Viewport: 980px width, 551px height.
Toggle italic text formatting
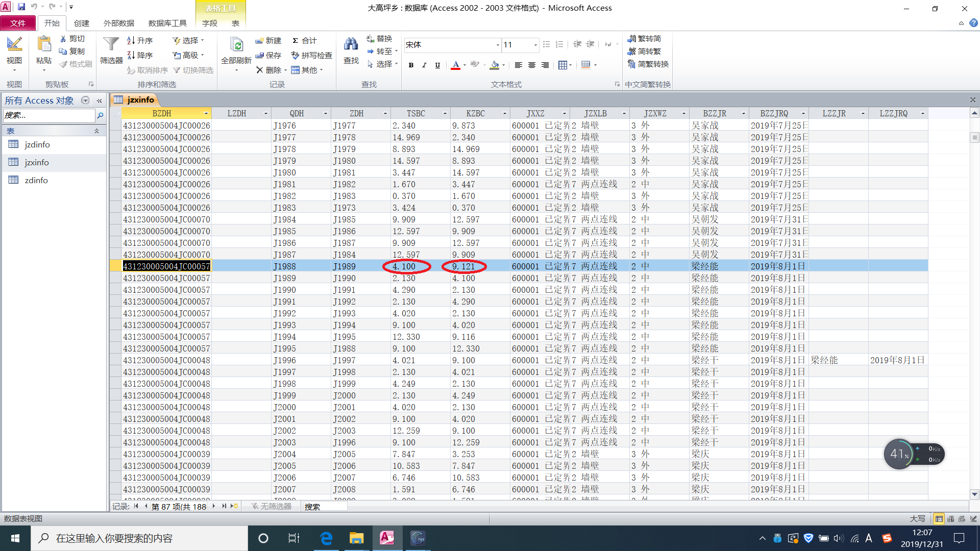click(x=424, y=65)
